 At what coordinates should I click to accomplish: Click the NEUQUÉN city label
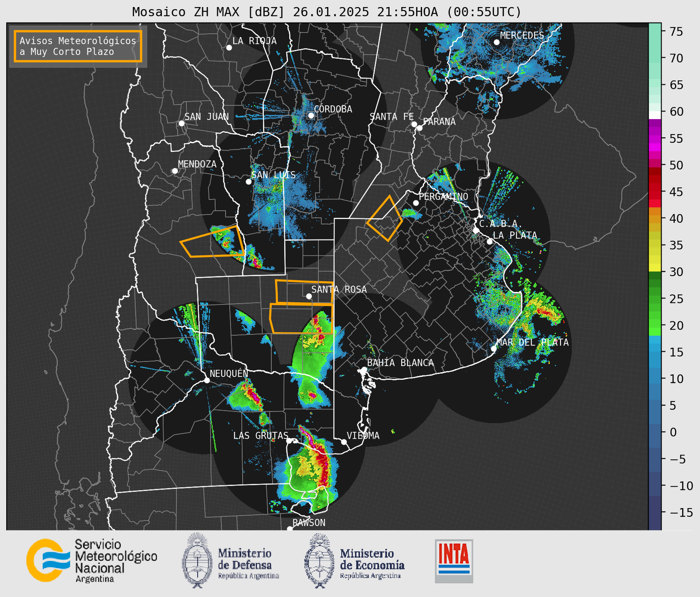229,373
